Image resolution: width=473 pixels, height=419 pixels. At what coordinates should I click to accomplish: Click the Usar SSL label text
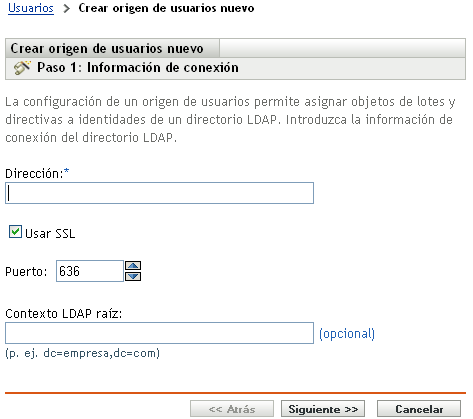50,233
